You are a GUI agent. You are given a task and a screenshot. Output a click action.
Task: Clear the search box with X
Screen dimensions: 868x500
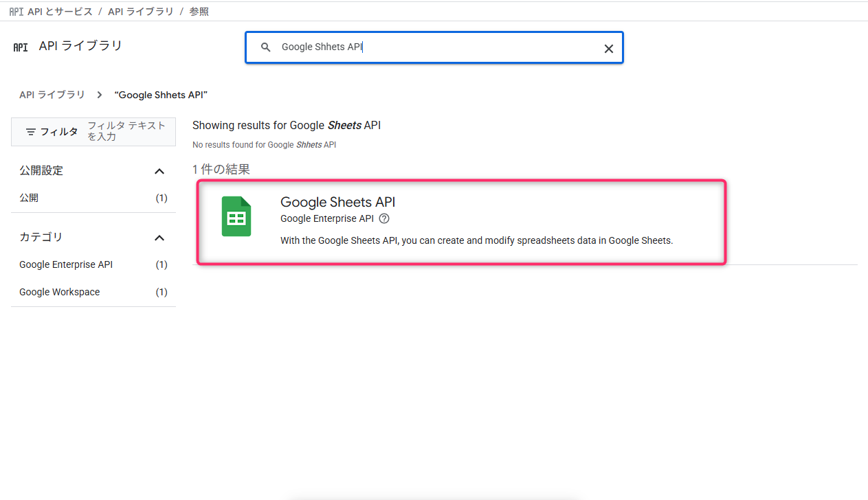point(608,48)
